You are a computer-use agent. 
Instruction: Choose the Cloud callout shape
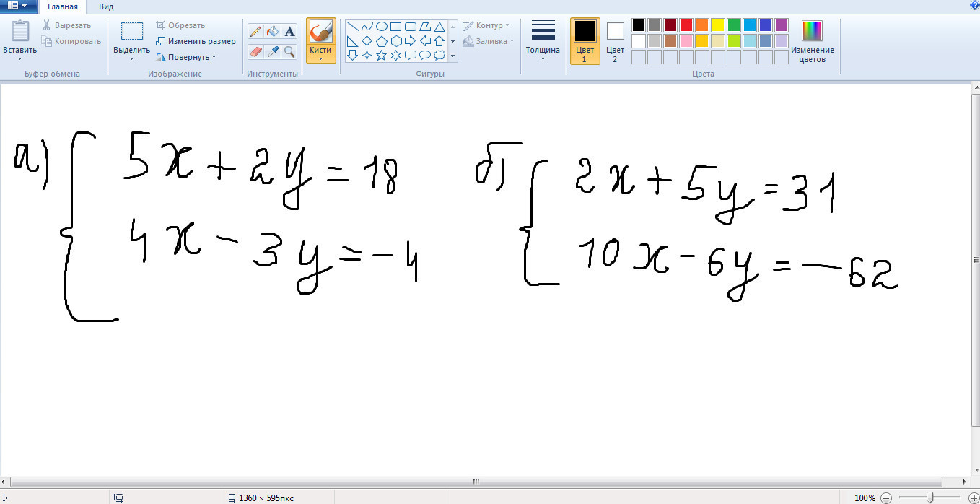point(439,55)
